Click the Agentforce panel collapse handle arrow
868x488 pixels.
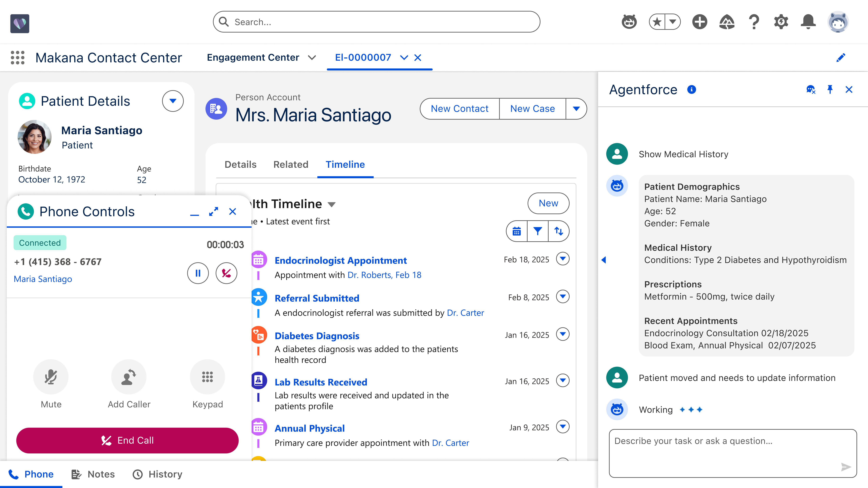click(604, 260)
